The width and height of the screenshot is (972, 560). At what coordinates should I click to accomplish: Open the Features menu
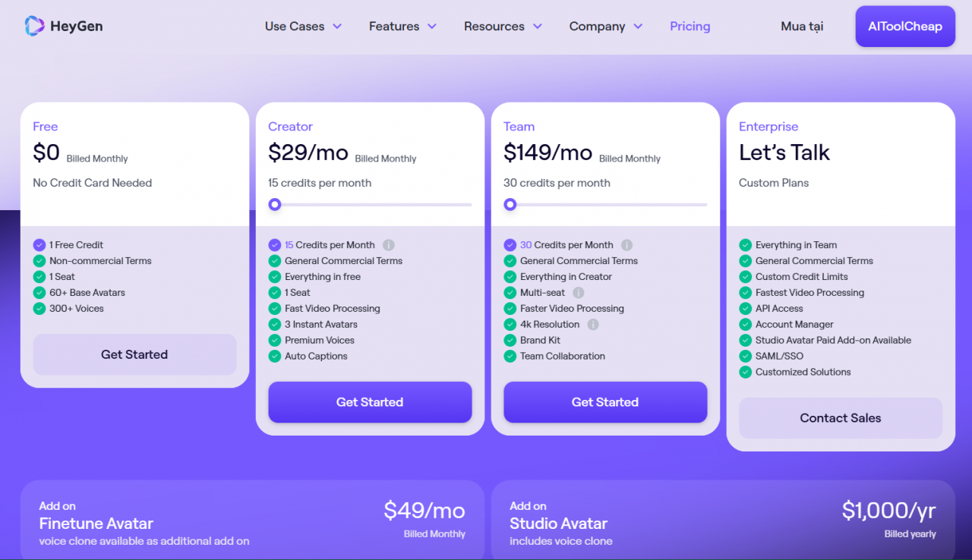pyautogui.click(x=402, y=27)
